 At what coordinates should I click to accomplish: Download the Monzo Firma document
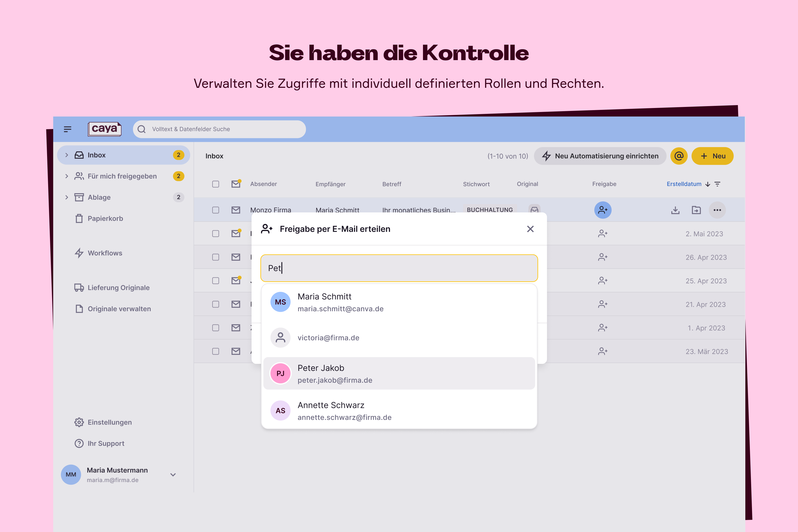pyautogui.click(x=675, y=210)
